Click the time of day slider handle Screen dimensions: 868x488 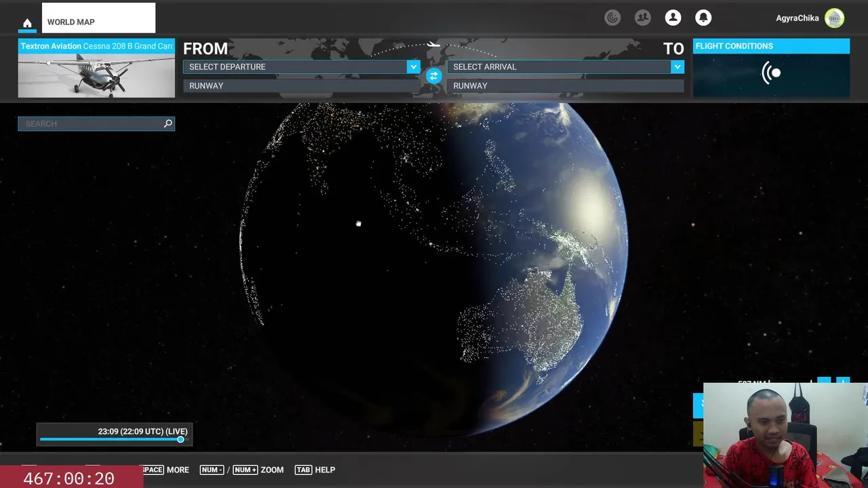click(x=180, y=440)
